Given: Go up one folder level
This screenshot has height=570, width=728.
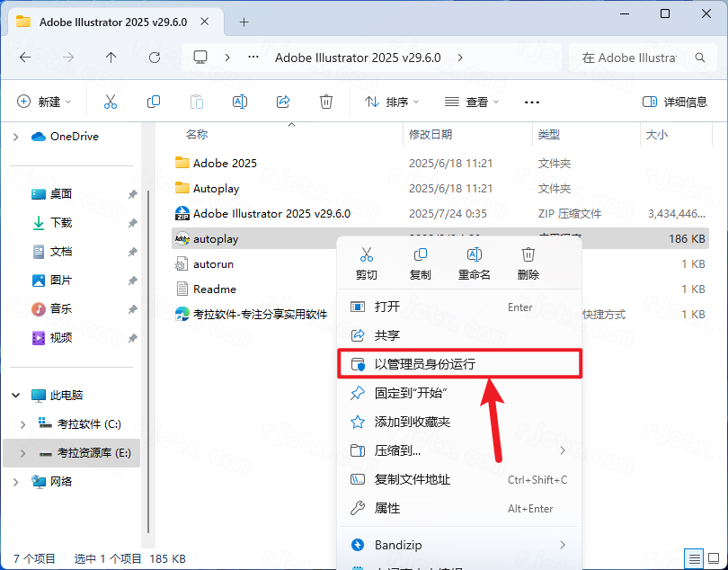Looking at the screenshot, I should click(x=111, y=58).
